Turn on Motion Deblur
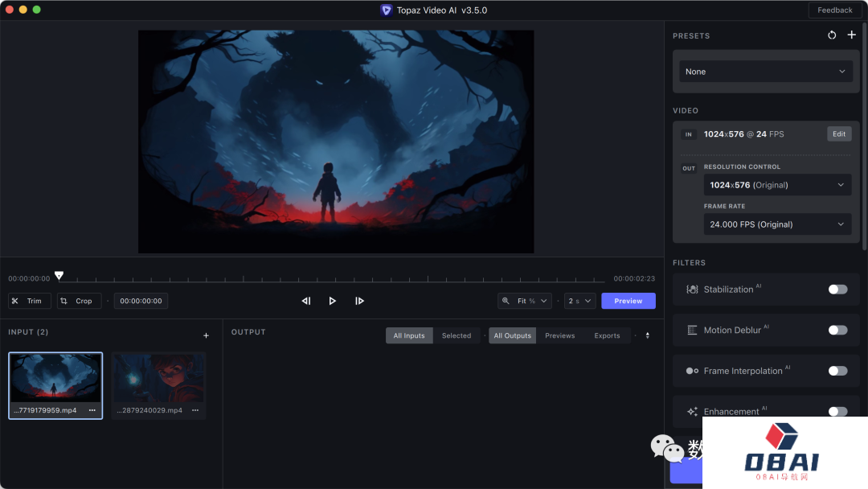This screenshot has width=868, height=489. tap(837, 330)
